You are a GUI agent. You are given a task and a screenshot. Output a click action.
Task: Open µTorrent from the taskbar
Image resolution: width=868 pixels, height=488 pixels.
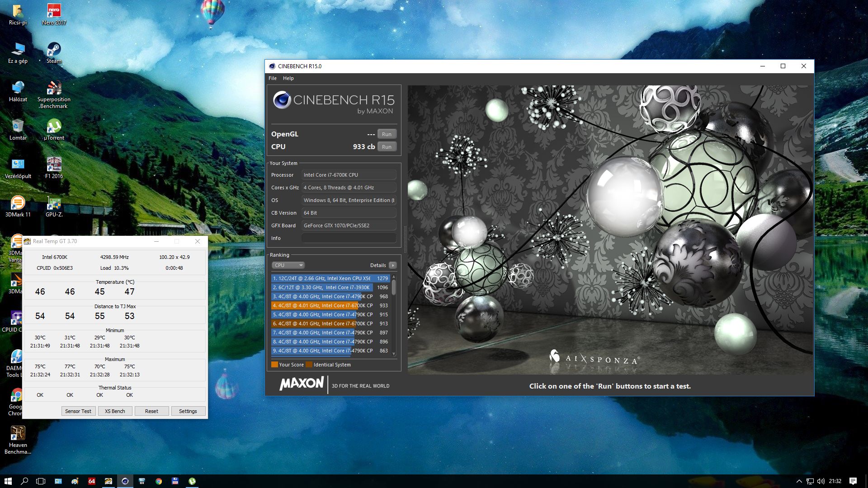(192, 481)
